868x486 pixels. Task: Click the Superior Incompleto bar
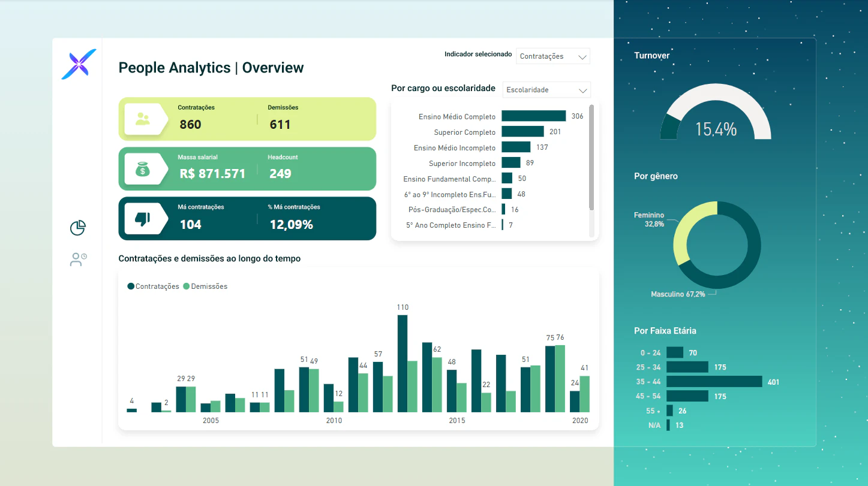click(511, 163)
